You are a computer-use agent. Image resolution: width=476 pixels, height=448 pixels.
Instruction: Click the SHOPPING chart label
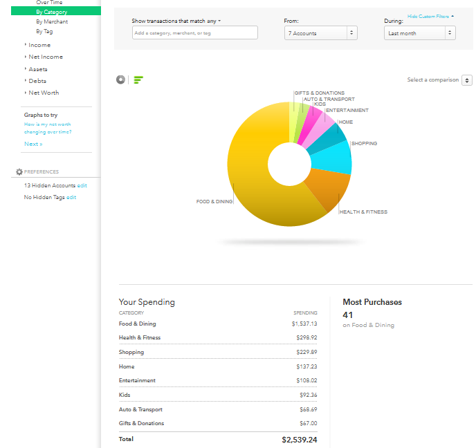tap(365, 144)
